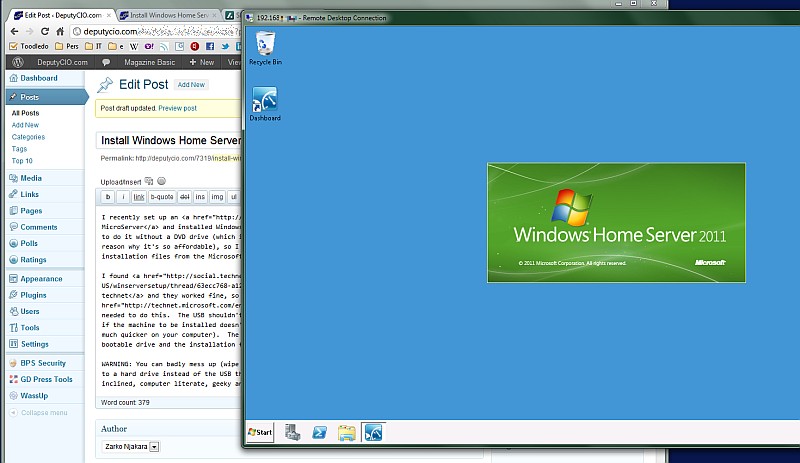Insert image with img button
This screenshot has width=800, height=463.
(217, 197)
